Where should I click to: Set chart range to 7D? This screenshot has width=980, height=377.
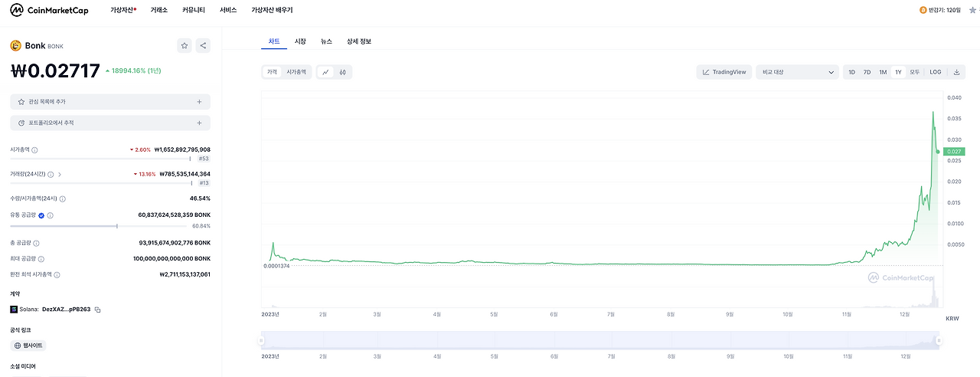[867, 72]
